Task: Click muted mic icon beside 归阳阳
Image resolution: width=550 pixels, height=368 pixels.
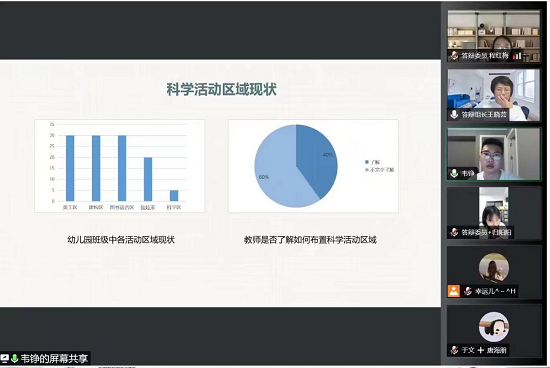Action: 454,232
